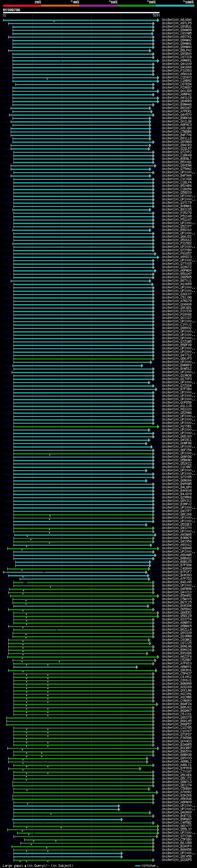The height and width of the screenshot is (868, 197).
Task: Select hit label UniRef100_P61020
Action: tap(177, 410)
